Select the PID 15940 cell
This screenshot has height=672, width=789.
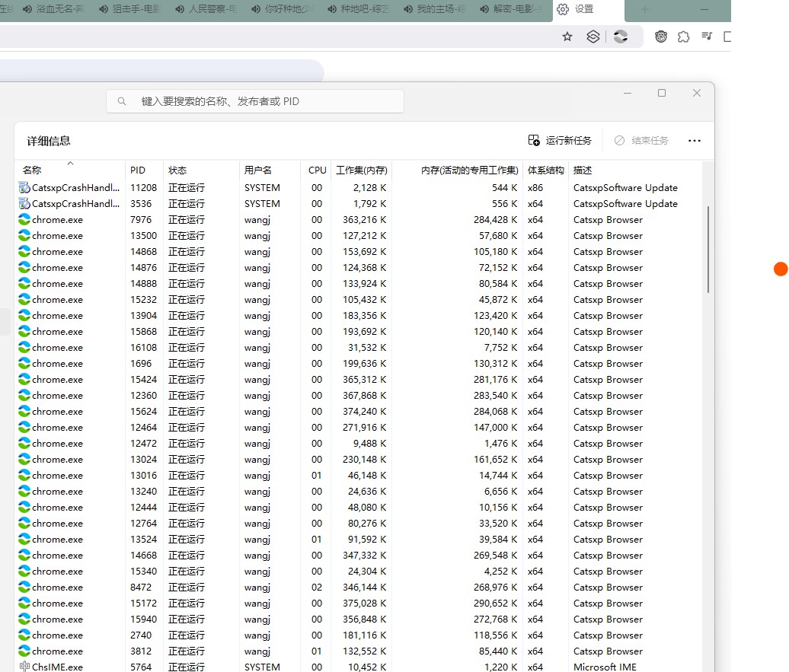pos(143,619)
